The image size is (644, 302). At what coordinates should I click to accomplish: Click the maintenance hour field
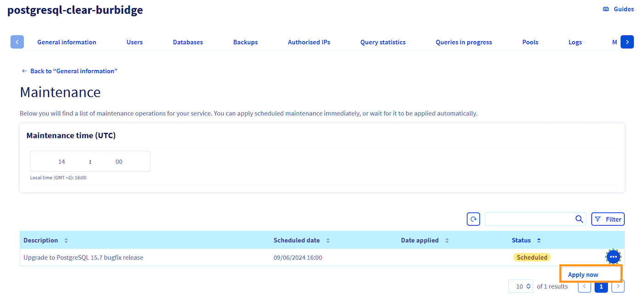tap(62, 161)
